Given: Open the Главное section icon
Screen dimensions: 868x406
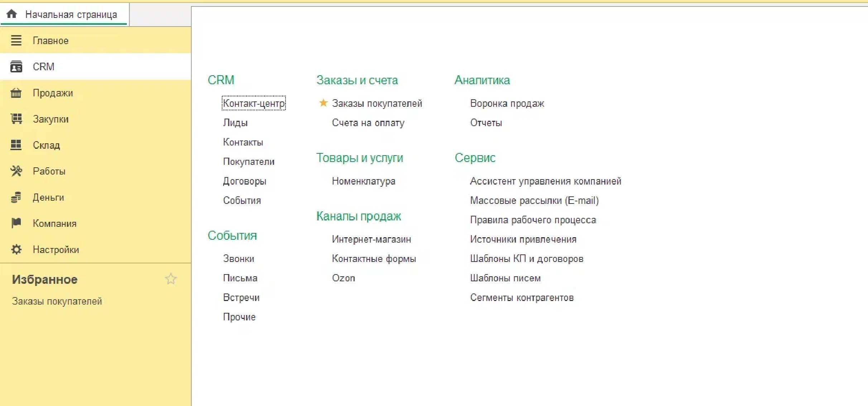Looking at the screenshot, I should [x=16, y=40].
